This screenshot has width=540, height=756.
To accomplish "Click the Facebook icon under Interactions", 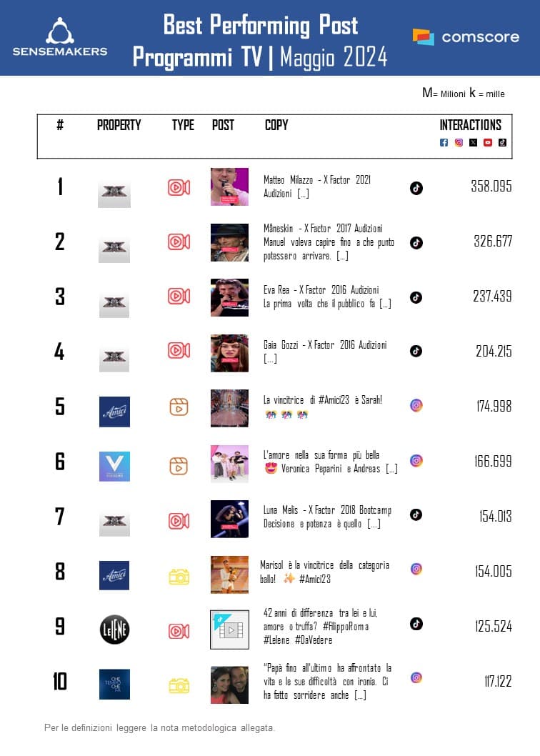I will (x=444, y=143).
